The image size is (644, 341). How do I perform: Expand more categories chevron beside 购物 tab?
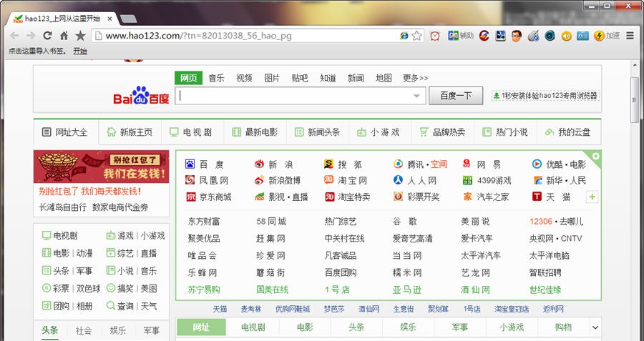[x=595, y=327]
